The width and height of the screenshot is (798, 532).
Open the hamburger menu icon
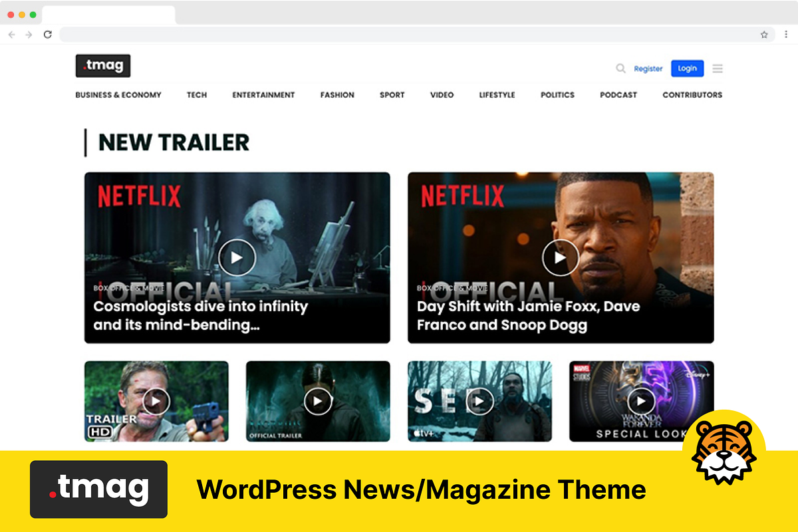click(718, 68)
